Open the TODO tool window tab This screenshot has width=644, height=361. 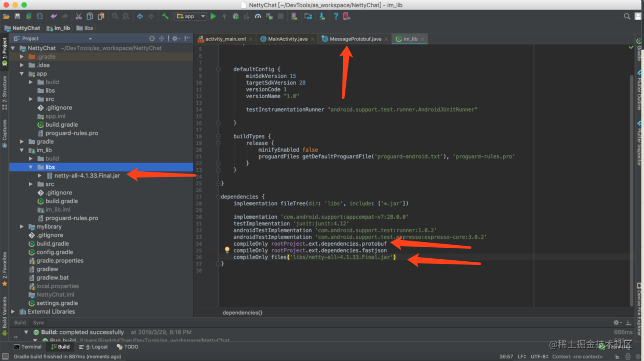(x=128, y=346)
